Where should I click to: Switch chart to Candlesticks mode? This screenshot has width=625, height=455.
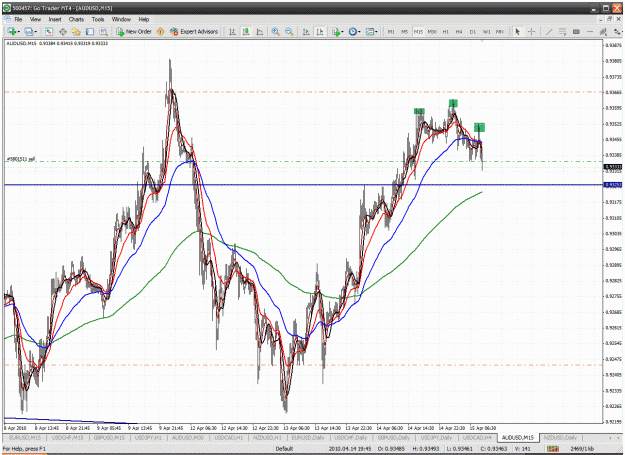click(246, 31)
